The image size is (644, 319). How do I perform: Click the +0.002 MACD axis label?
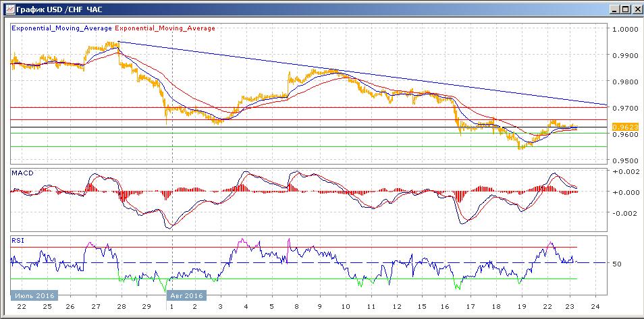625,171
